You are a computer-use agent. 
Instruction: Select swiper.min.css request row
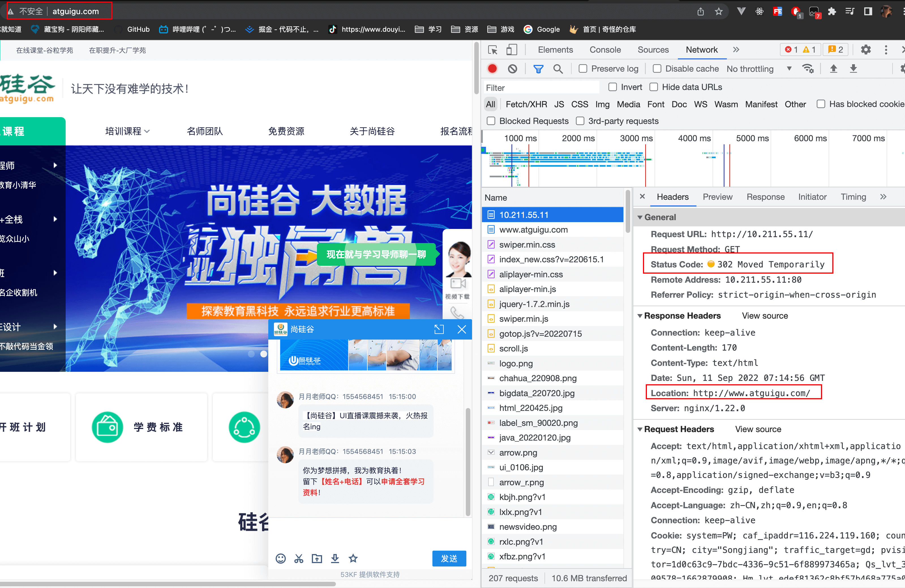pyautogui.click(x=552, y=244)
